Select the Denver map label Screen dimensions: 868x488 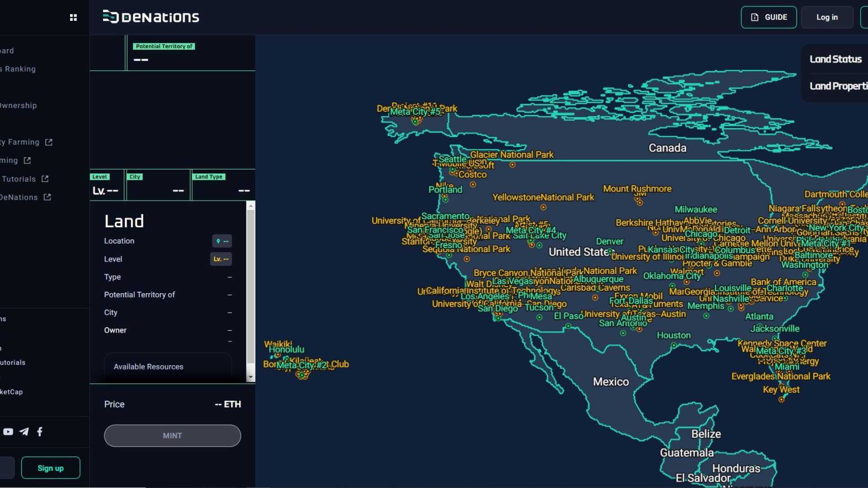click(609, 242)
